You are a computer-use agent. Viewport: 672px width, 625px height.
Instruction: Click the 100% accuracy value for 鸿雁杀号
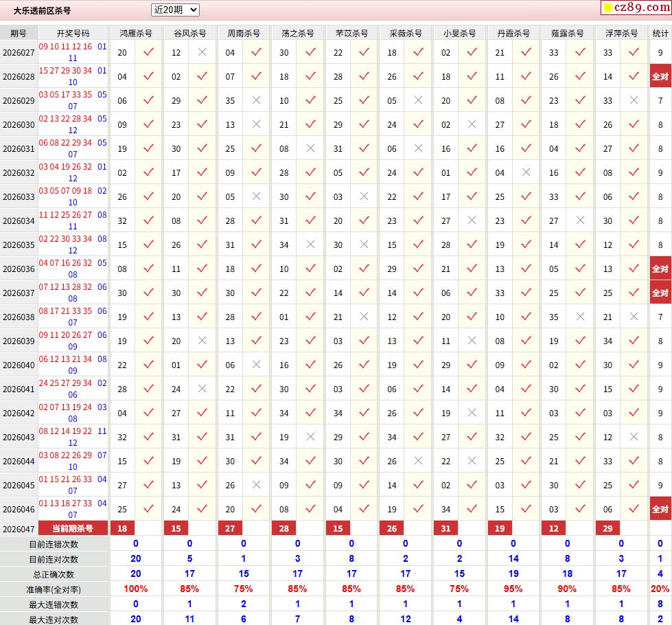click(x=135, y=589)
